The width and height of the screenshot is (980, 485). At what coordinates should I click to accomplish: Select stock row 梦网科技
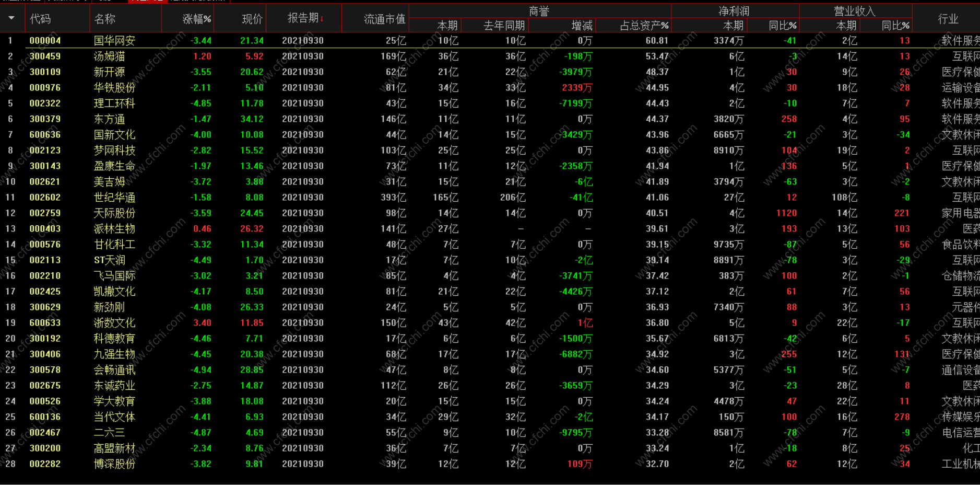[490, 150]
